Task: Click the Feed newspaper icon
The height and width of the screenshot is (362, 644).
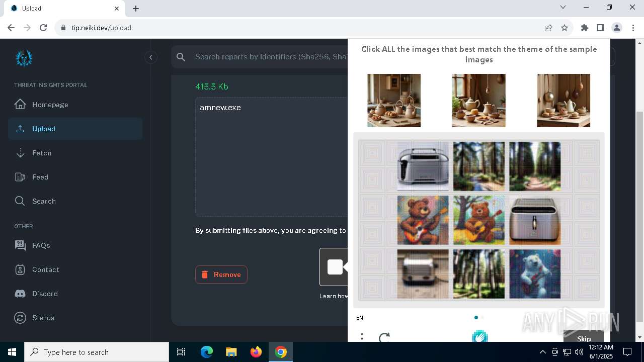Action: pyautogui.click(x=20, y=177)
